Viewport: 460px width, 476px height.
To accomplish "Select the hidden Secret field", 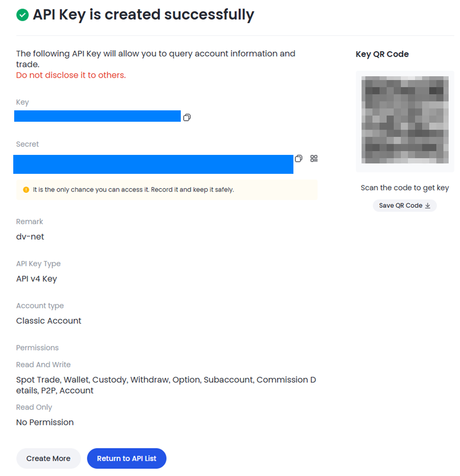I will [x=153, y=164].
